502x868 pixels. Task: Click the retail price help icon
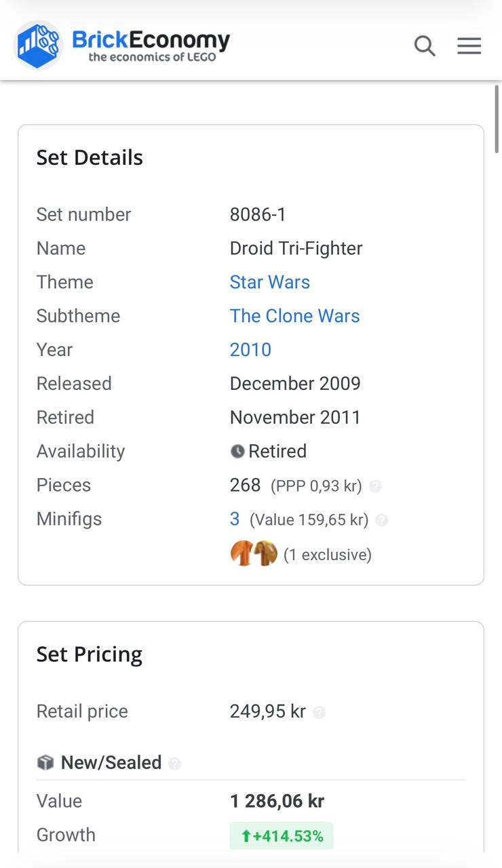[x=319, y=713]
